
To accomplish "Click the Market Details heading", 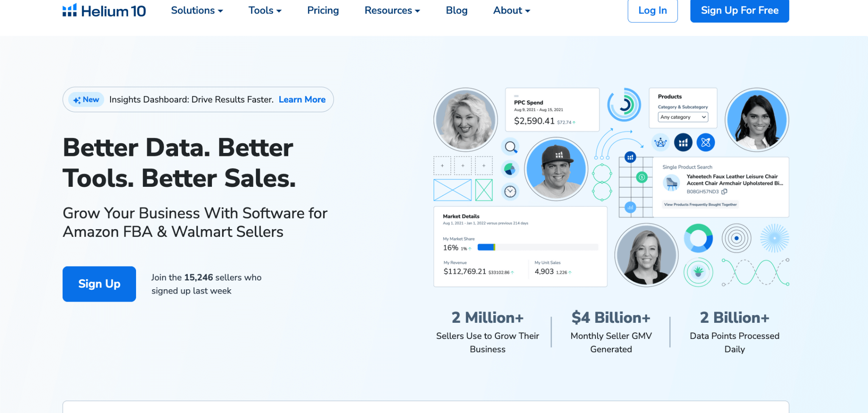I will pos(461,216).
